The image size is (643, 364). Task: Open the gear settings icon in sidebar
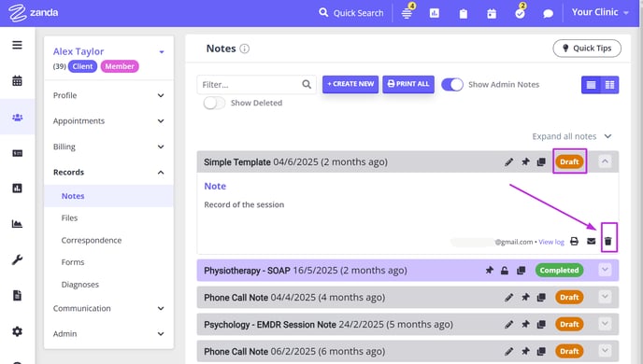17,331
